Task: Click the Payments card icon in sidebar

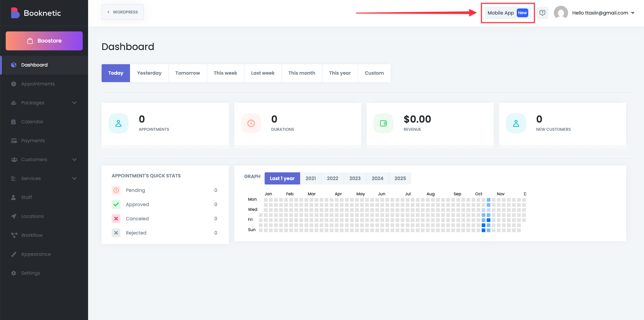Action: (x=14, y=141)
